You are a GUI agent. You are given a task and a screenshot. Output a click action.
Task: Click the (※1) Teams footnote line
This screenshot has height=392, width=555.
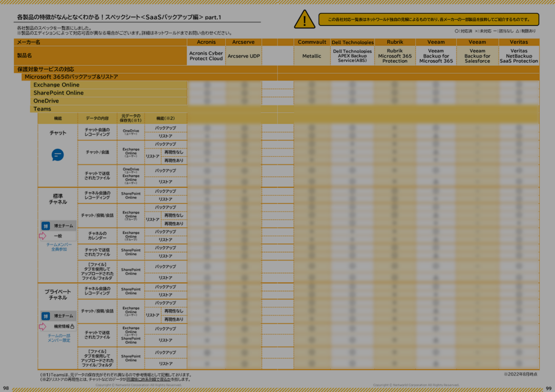pos(116,375)
